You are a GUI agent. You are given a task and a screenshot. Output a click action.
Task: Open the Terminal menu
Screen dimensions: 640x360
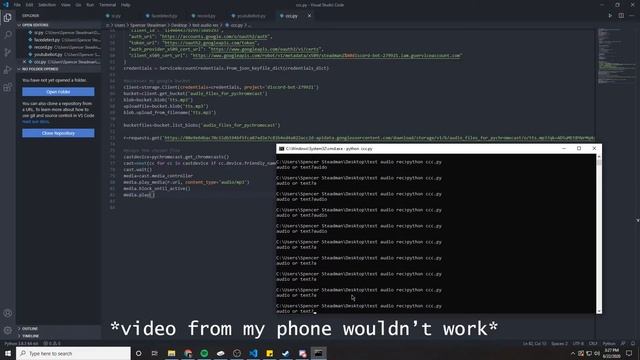coord(107,5)
